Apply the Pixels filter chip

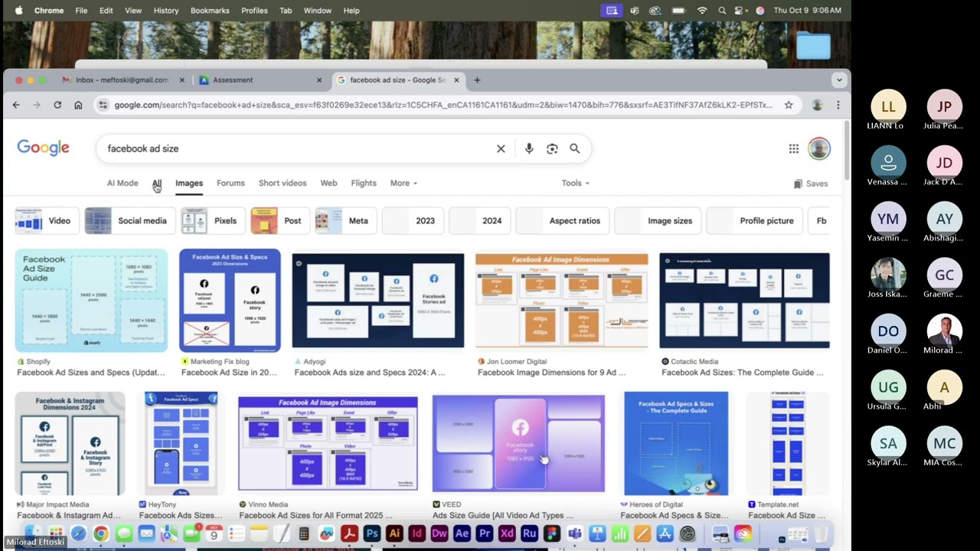tap(212, 220)
